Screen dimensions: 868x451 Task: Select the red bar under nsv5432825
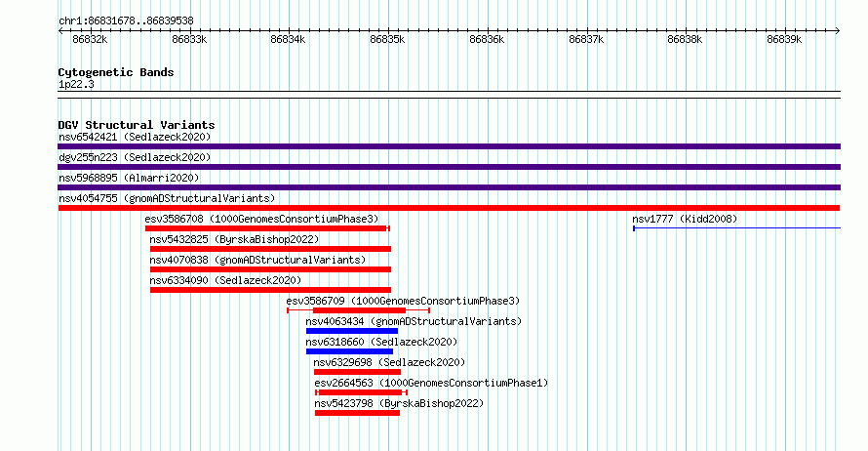pyautogui.click(x=271, y=249)
